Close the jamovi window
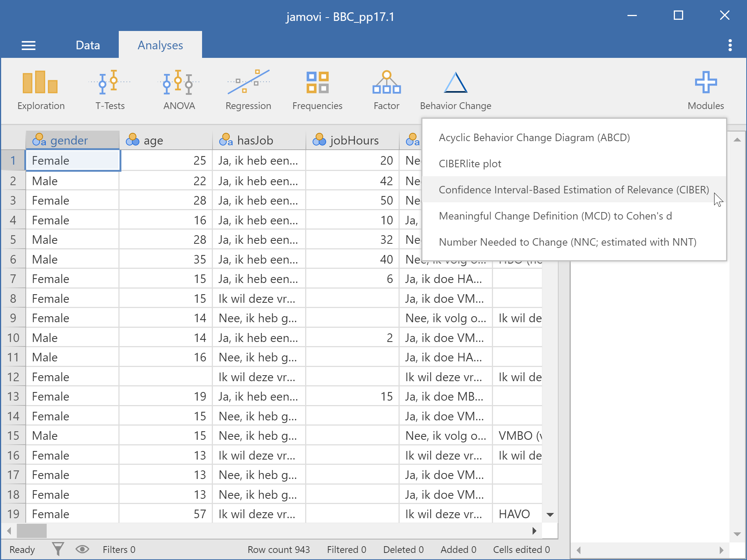 [x=725, y=16]
